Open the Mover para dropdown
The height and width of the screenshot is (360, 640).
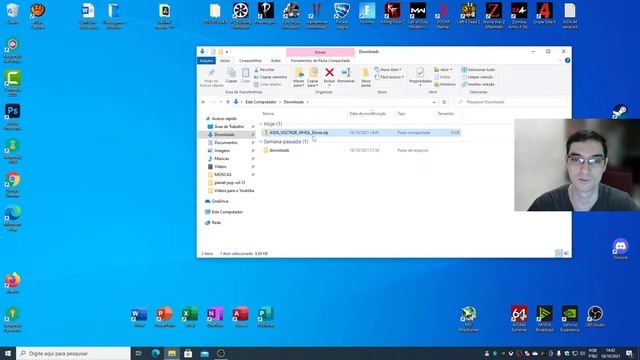tap(299, 77)
